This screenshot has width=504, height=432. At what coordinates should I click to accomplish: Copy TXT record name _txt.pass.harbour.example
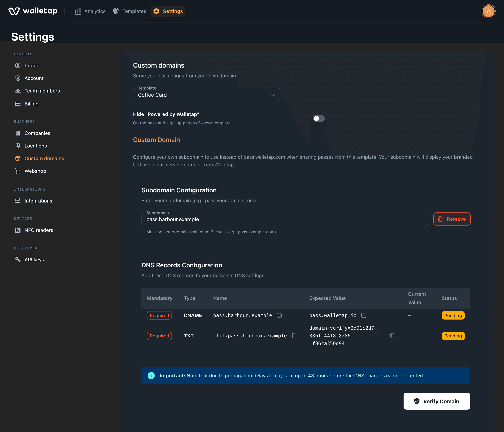coord(294,336)
